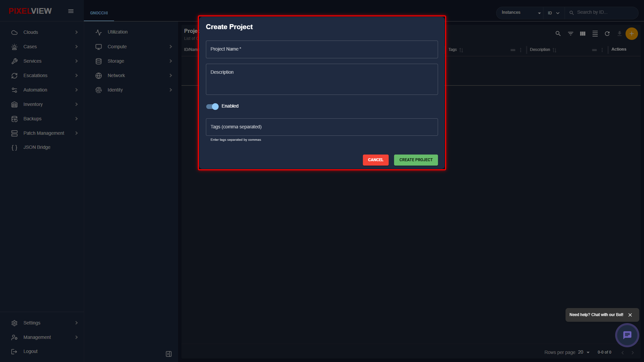Click the table search magnifier icon
This screenshot has height=362, width=644.
point(558,34)
